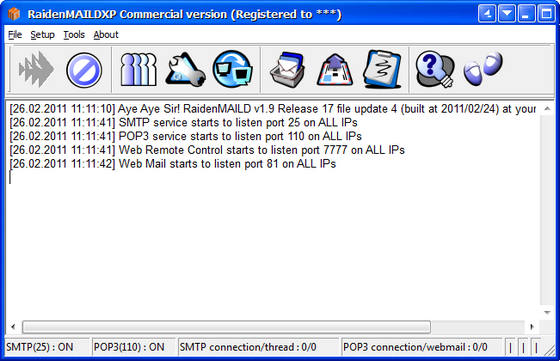Open the About menu
This screenshot has width=560, height=361.
[106, 35]
